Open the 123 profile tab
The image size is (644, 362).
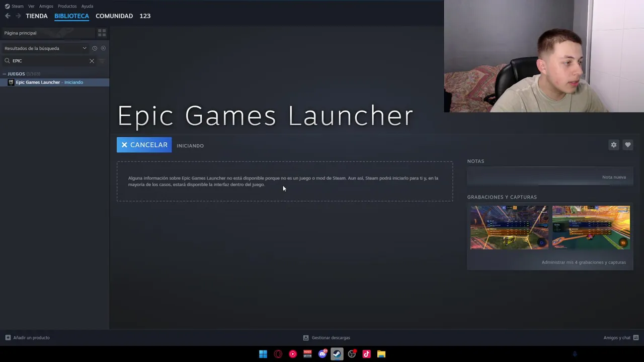point(145,16)
